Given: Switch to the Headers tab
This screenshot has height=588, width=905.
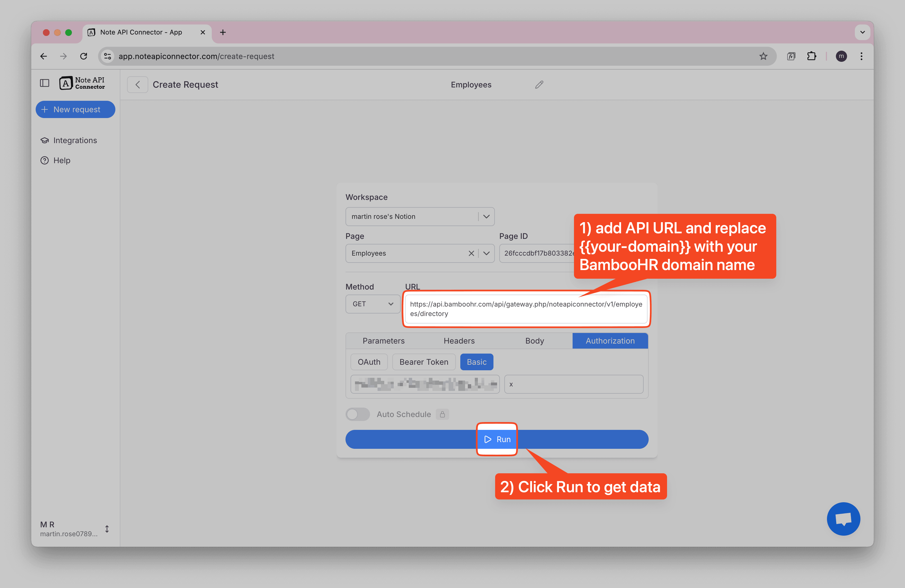Looking at the screenshot, I should pyautogui.click(x=459, y=341).
